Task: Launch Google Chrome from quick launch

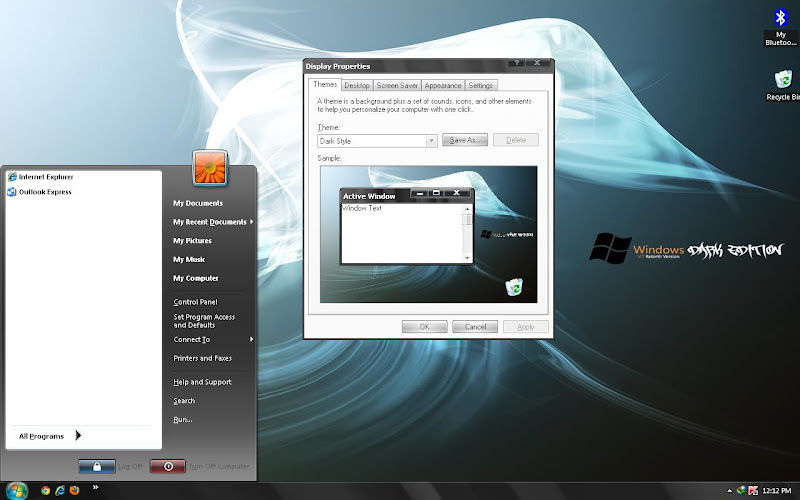Action: click(x=45, y=491)
